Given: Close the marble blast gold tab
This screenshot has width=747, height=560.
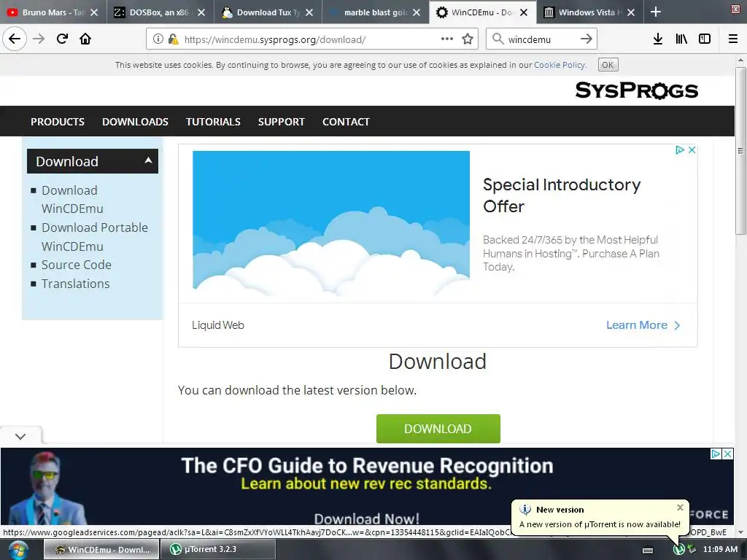Looking at the screenshot, I should [417, 12].
